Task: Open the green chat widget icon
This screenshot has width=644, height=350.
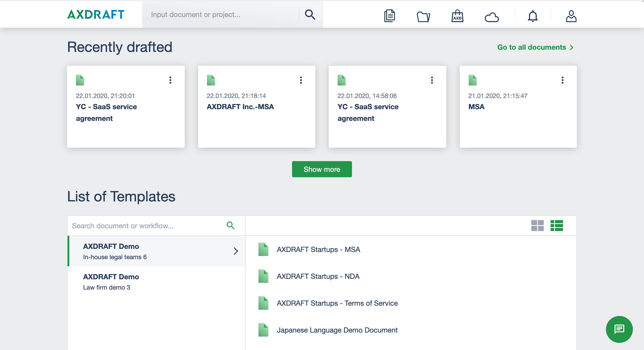Action: [x=619, y=329]
